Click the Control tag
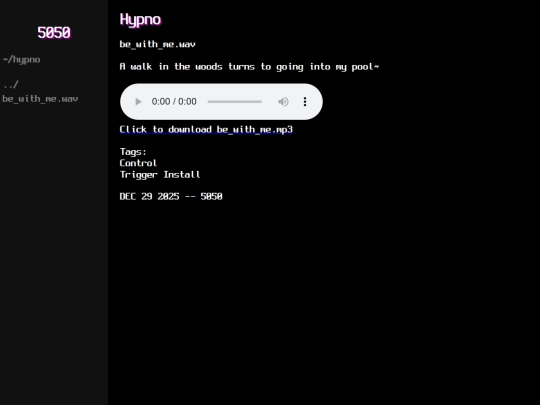This screenshot has height=405, width=540. pos(138,163)
